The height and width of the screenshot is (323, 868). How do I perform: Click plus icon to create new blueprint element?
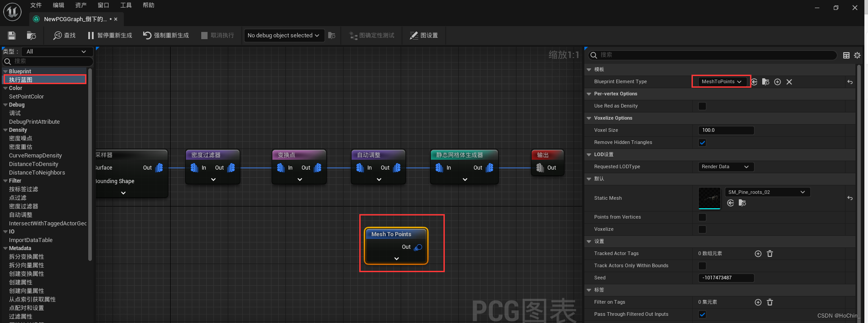click(x=778, y=82)
